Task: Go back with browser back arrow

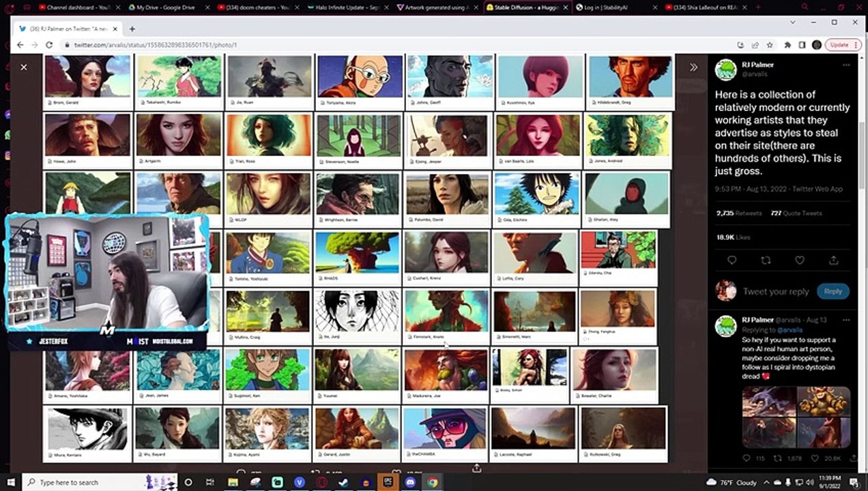Action: click(20, 45)
